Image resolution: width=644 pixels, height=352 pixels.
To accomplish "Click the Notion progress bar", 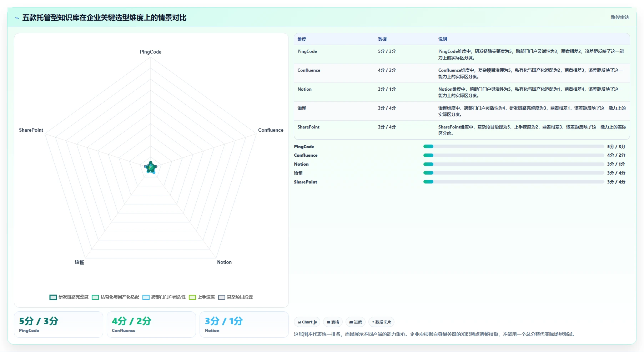I will click(514, 164).
